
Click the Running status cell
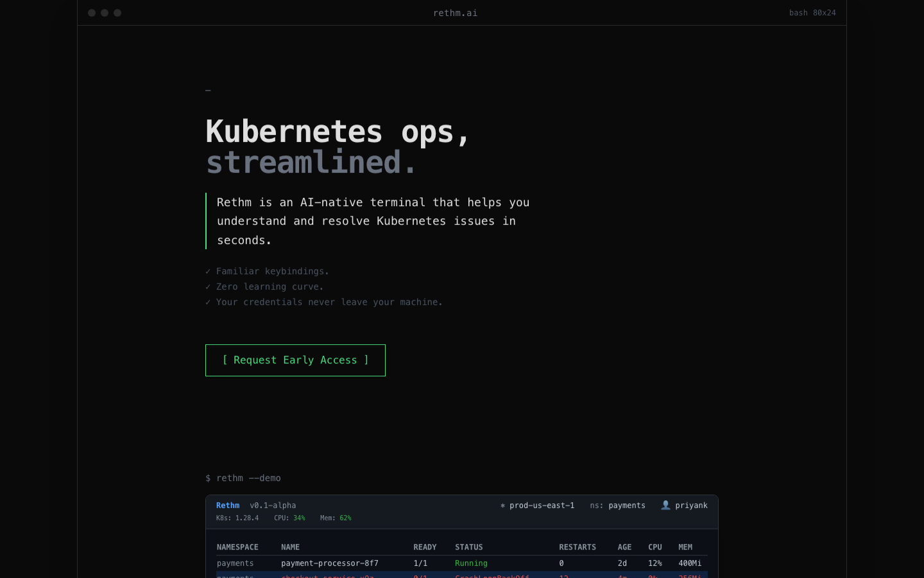pos(471,563)
